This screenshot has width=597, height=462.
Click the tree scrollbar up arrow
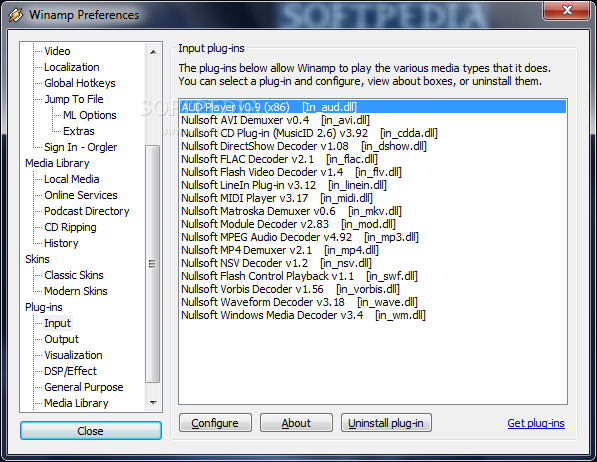click(153, 52)
